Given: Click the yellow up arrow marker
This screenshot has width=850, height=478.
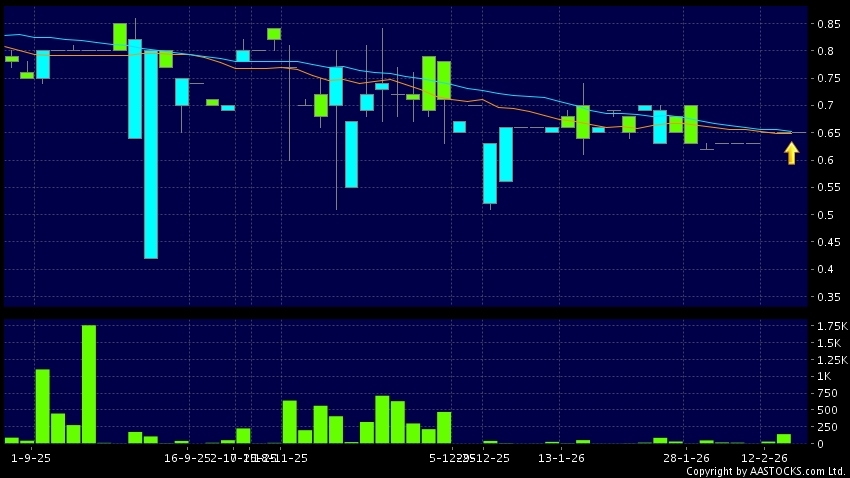Looking at the screenshot, I should tap(791, 153).
